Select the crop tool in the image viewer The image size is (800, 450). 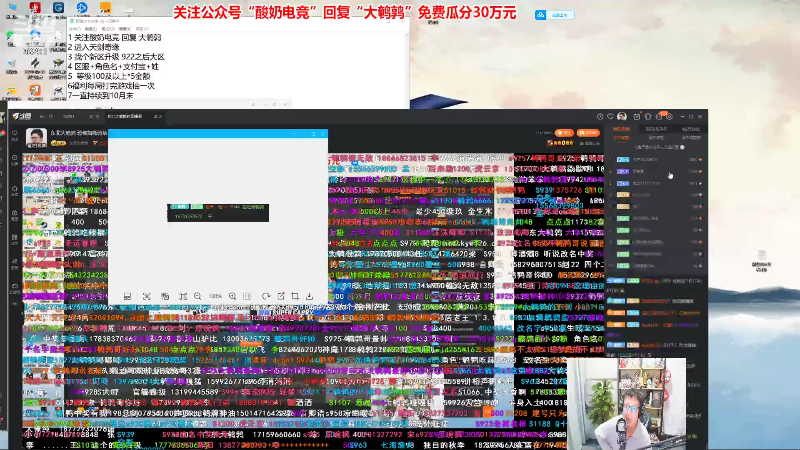295,296
